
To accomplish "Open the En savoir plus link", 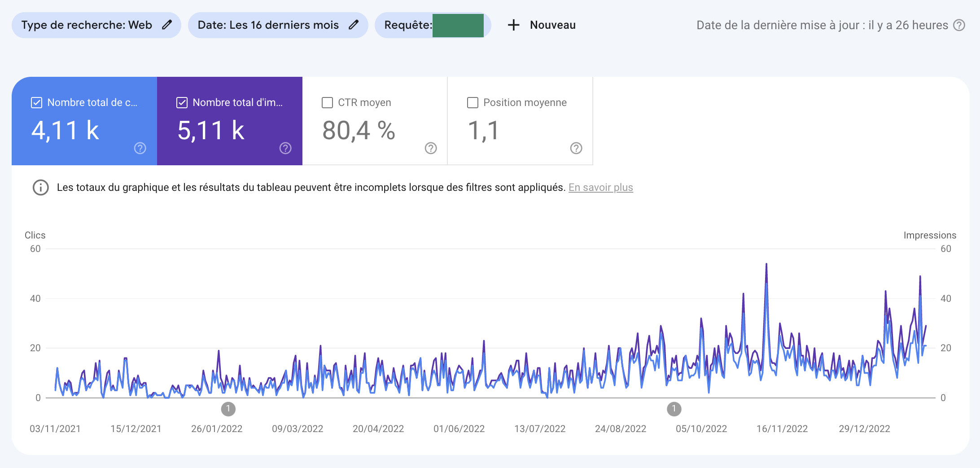I will point(600,187).
